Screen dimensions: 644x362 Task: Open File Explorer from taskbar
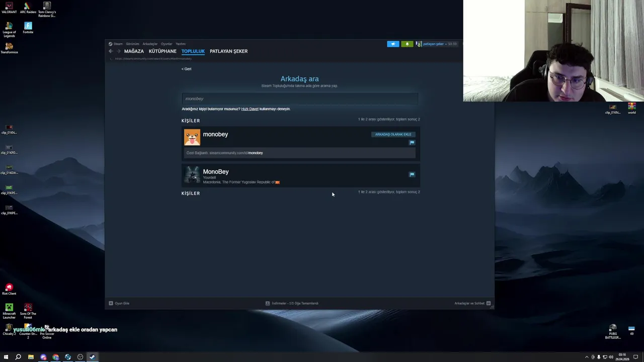(31, 357)
